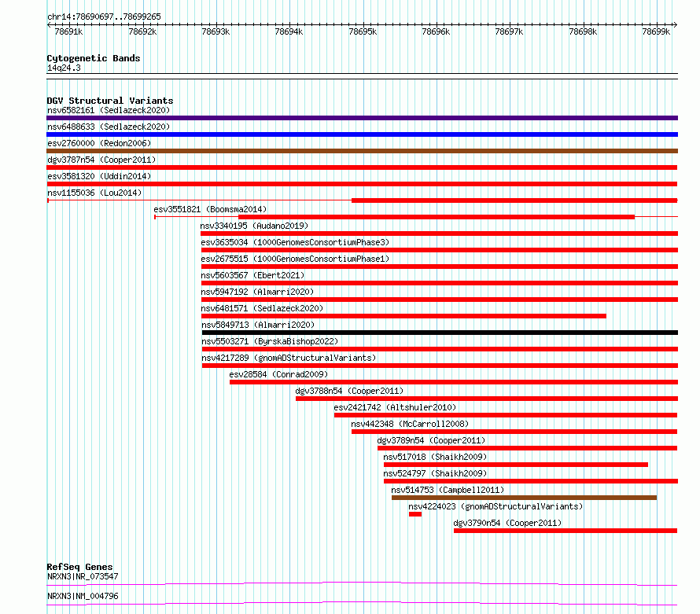
Task: Click the nsv5503271 (ByrskaBishop2022) label
Action: click(x=270, y=341)
